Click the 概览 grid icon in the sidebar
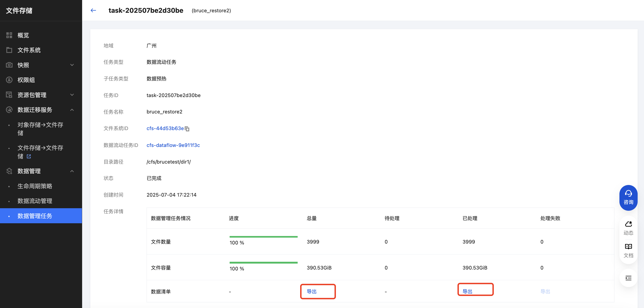This screenshot has height=308, width=644. coord(9,35)
